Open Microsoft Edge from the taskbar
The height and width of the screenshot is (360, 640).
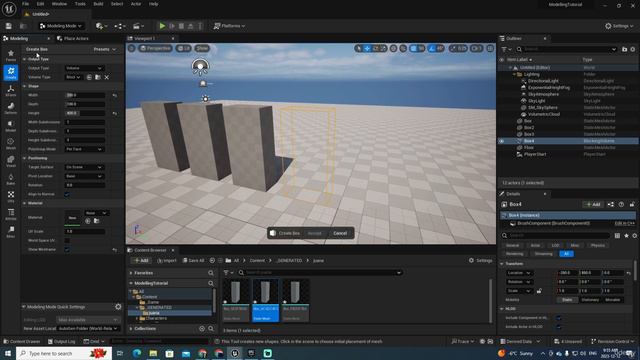click(137, 353)
